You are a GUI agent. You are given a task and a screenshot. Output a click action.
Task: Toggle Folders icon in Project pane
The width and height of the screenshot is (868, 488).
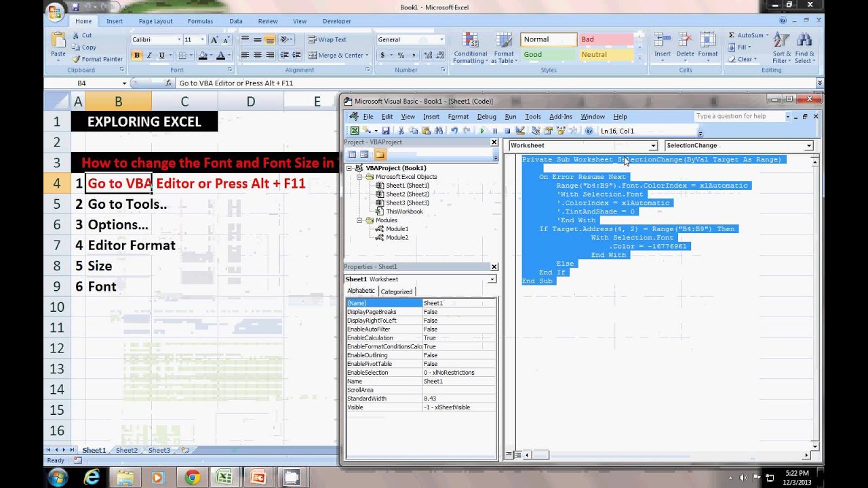(x=380, y=155)
